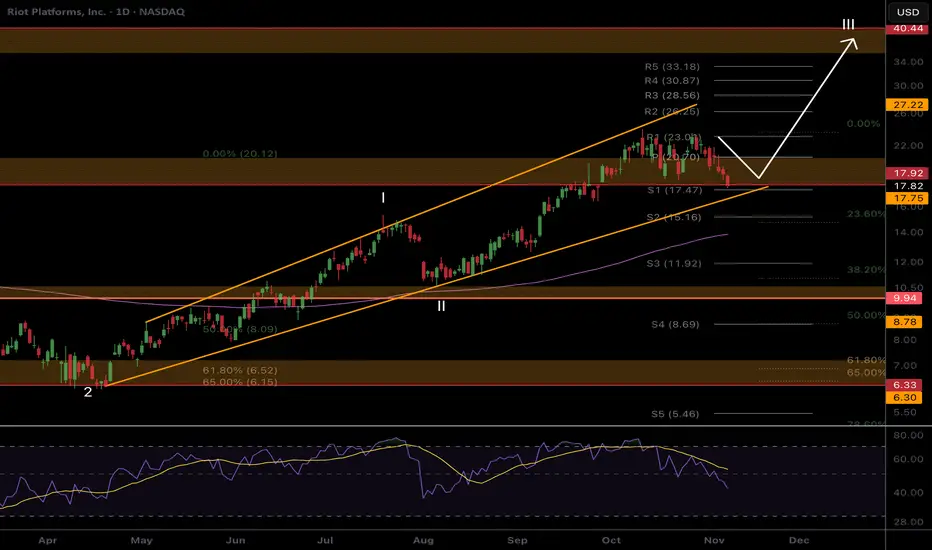Click the wave 2 label near April low
This screenshot has width=932, height=550.
click(x=88, y=392)
